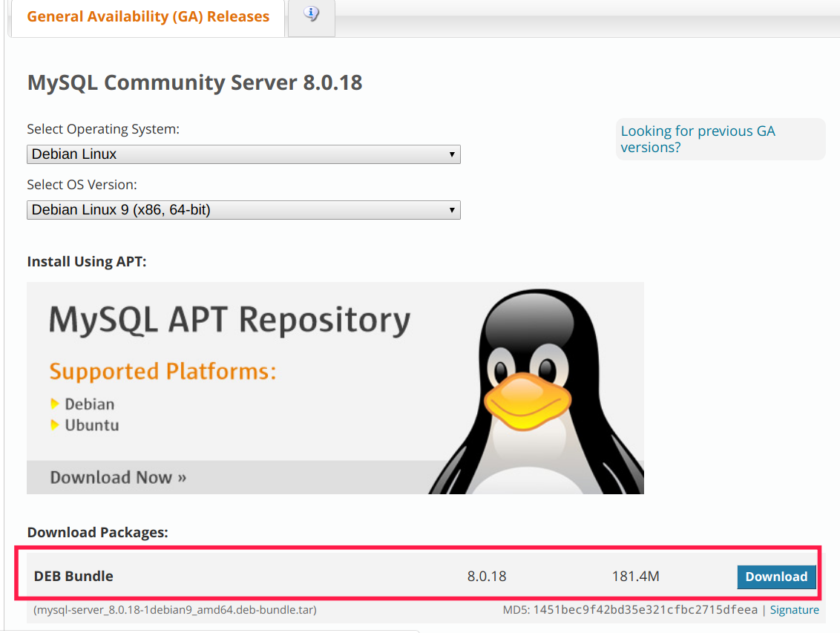This screenshot has height=633, width=840.
Task: Click the 'DEB Bundle' package name
Action: (x=73, y=577)
